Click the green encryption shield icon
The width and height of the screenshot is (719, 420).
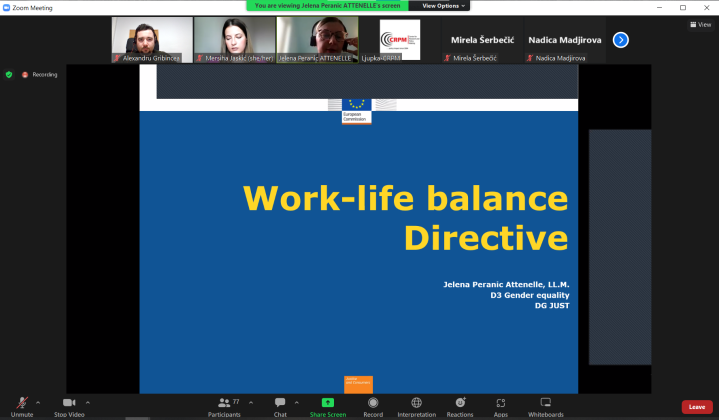pyautogui.click(x=9, y=74)
